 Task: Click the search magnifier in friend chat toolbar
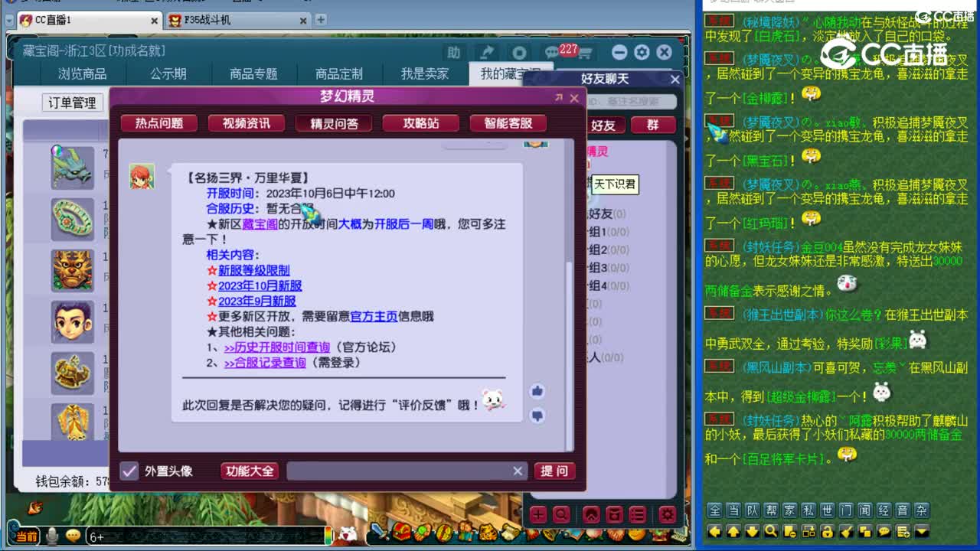point(561,515)
